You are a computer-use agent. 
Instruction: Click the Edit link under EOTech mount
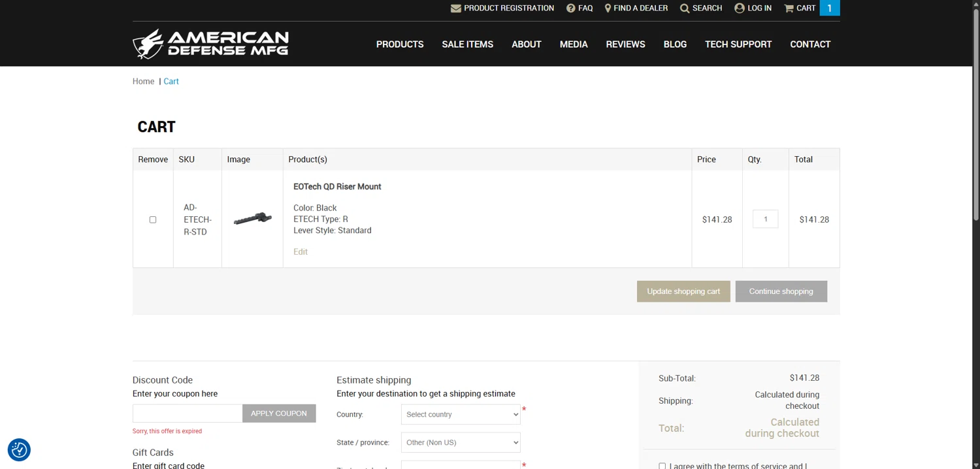(301, 251)
